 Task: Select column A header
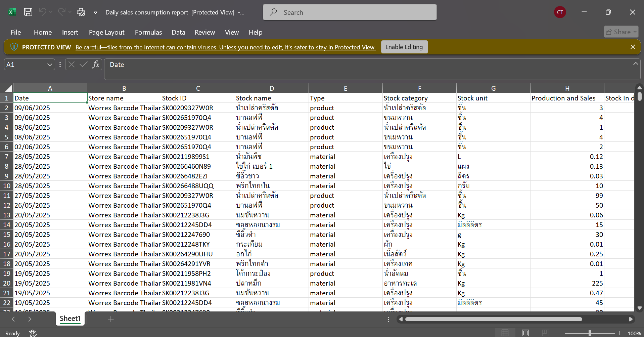click(x=50, y=88)
